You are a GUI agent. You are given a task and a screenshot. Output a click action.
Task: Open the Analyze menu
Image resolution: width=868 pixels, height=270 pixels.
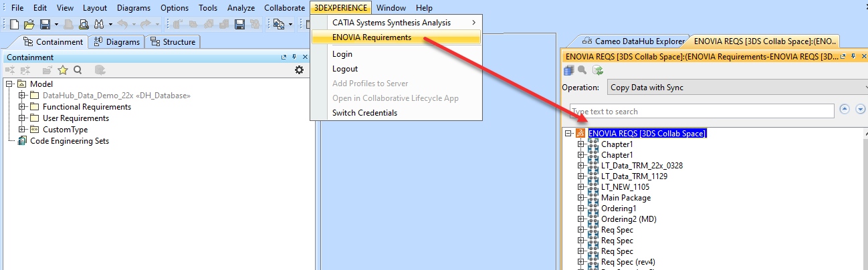coord(241,7)
